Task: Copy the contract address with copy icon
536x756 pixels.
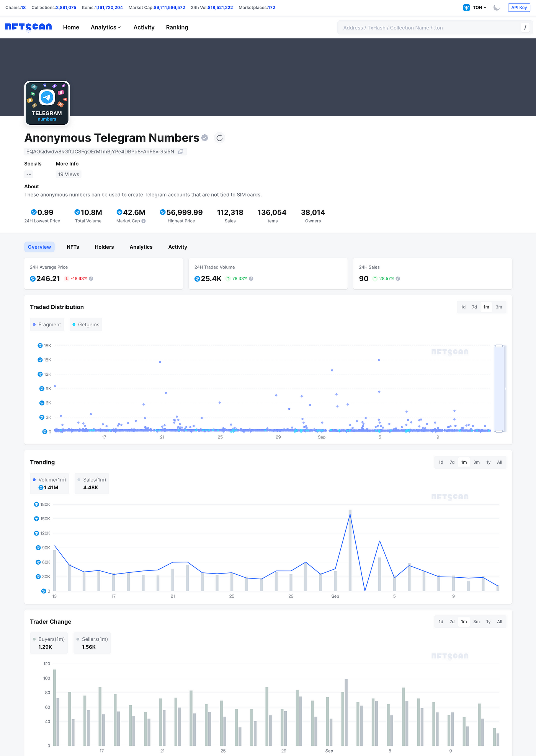Action: tap(181, 152)
